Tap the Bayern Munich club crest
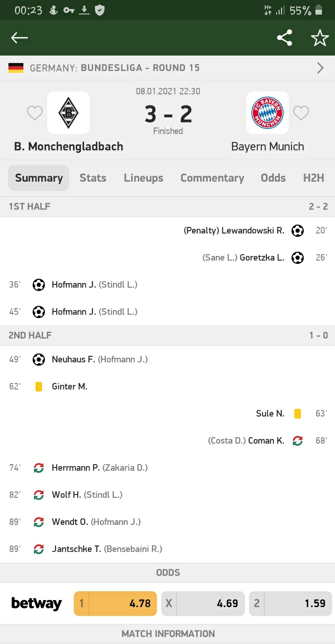 click(x=267, y=113)
